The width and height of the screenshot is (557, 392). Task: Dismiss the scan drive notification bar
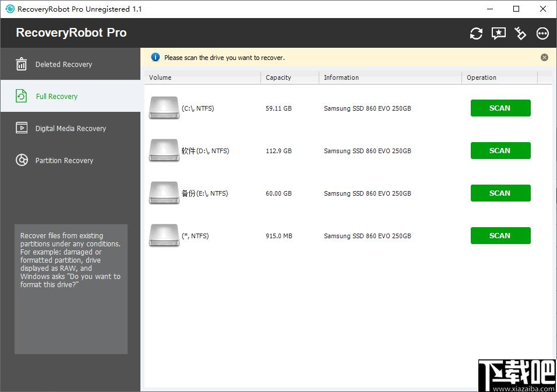click(x=544, y=58)
